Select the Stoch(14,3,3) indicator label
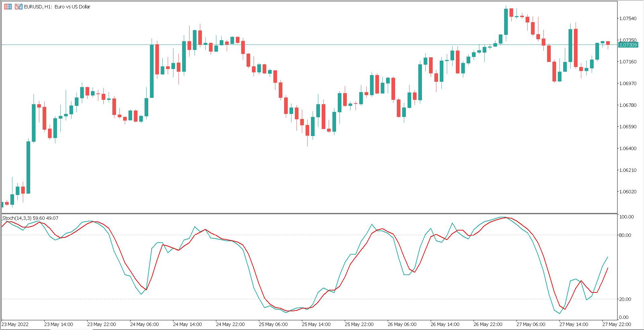 point(30,218)
